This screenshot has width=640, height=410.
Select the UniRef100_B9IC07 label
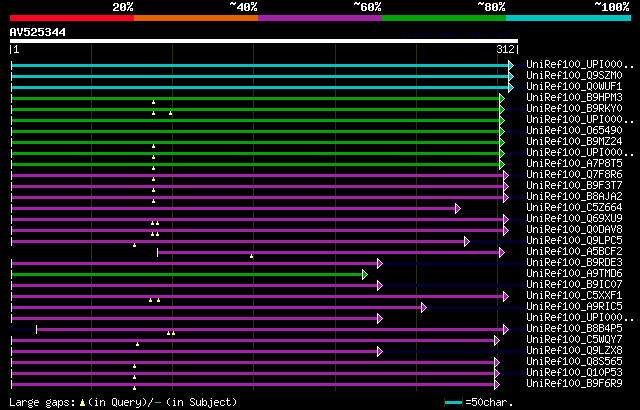pyautogui.click(x=574, y=285)
